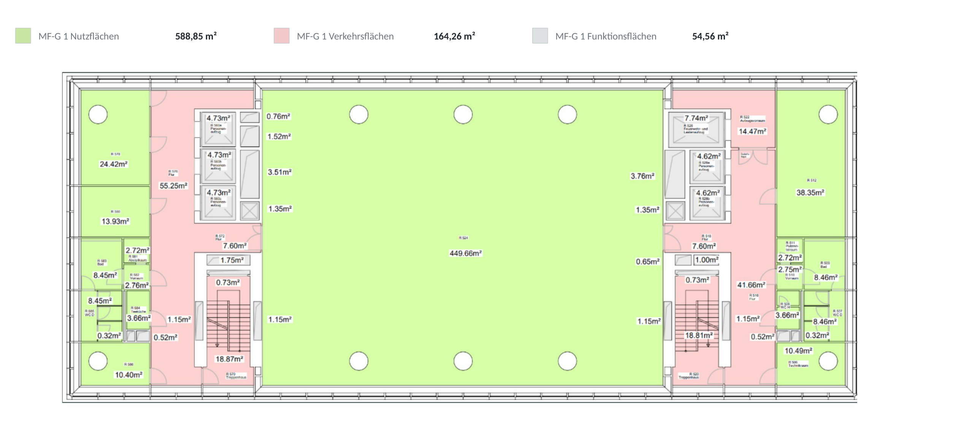Screen dimensions: 980x435
Task: Click the 'R 506 Technikraum' room label
Action: pos(798,364)
